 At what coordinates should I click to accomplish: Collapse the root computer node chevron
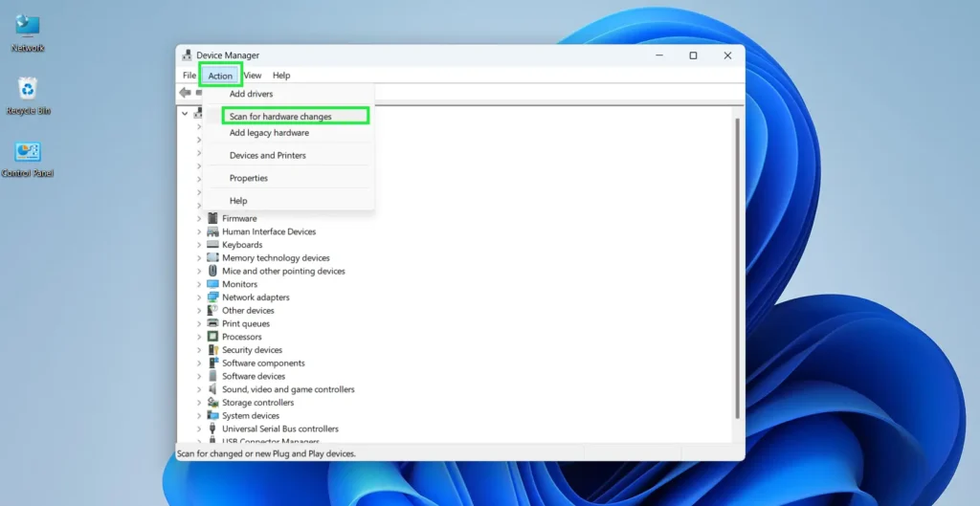(185, 114)
